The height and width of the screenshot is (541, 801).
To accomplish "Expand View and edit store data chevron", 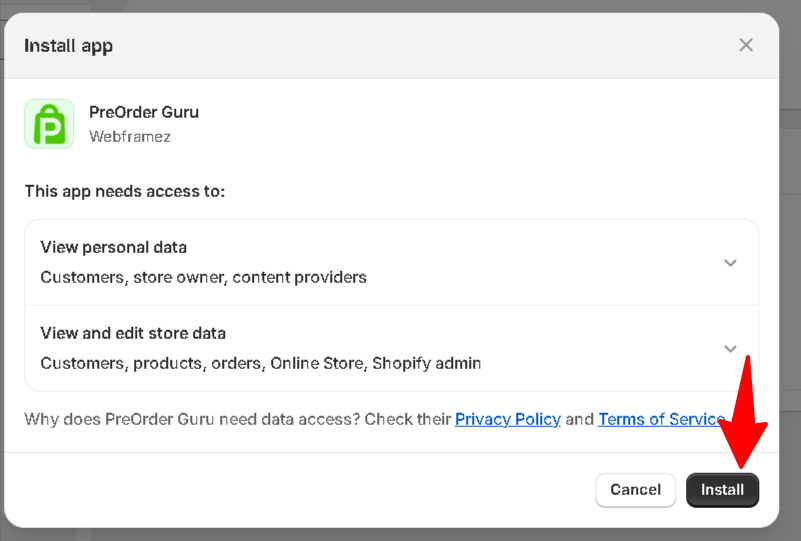I will [x=730, y=349].
